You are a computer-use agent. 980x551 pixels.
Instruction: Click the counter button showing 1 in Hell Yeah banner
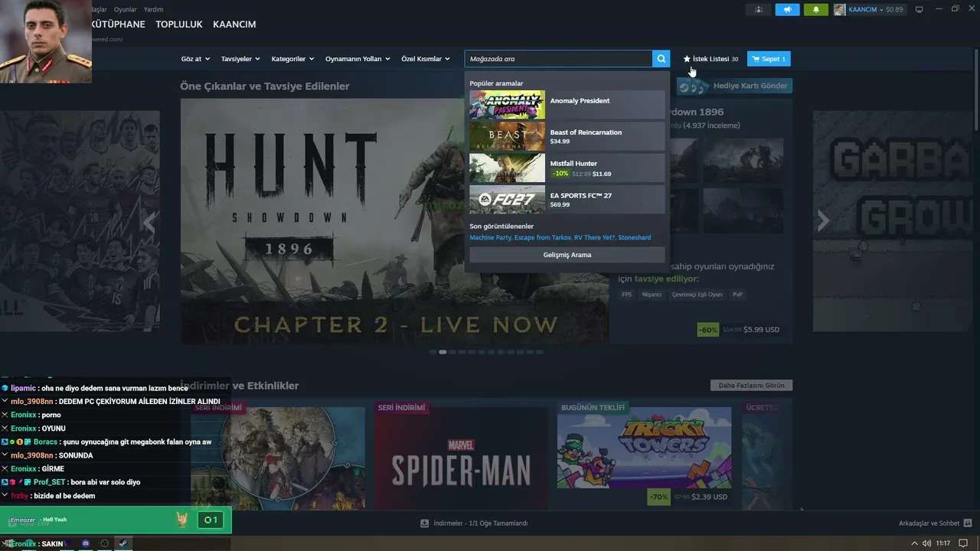210,520
